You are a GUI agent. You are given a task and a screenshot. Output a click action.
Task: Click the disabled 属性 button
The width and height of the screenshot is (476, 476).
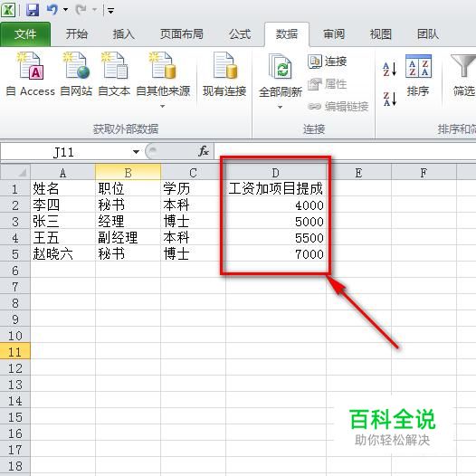[x=328, y=84]
